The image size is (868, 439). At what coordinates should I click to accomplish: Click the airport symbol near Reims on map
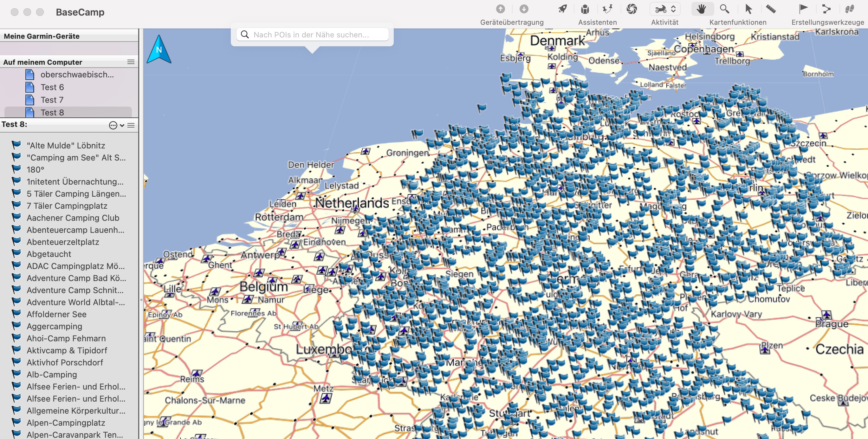pos(197,373)
